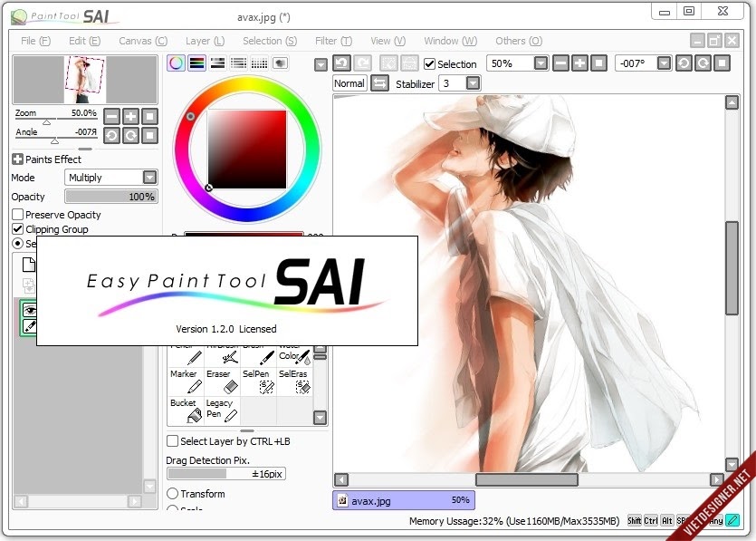756x541 pixels.
Task: Click the canvas vertical scrollbar thumb
Action: coord(732,268)
